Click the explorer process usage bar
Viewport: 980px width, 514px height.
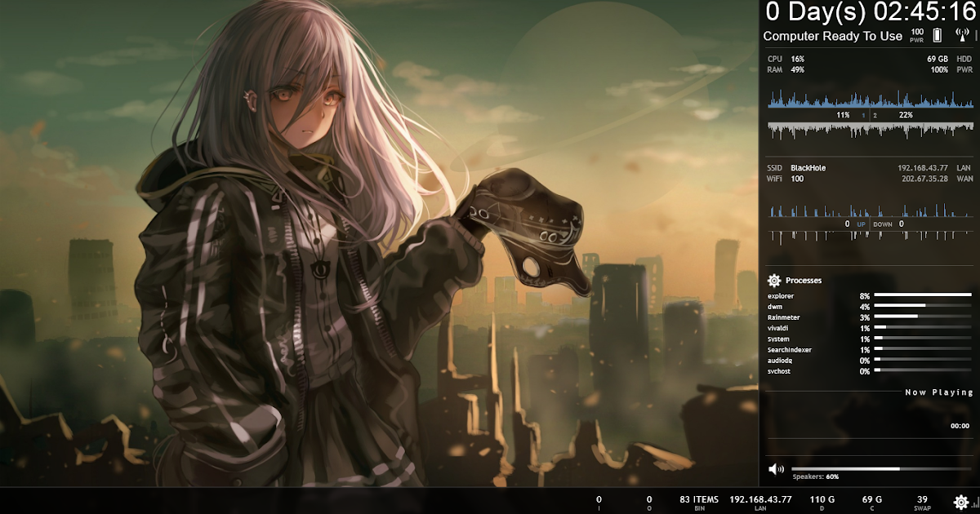point(923,295)
